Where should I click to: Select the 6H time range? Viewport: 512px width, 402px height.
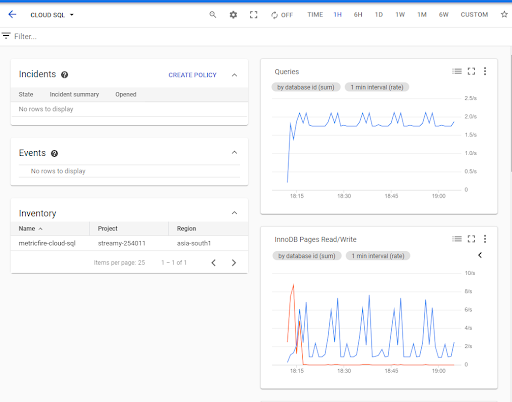358,15
